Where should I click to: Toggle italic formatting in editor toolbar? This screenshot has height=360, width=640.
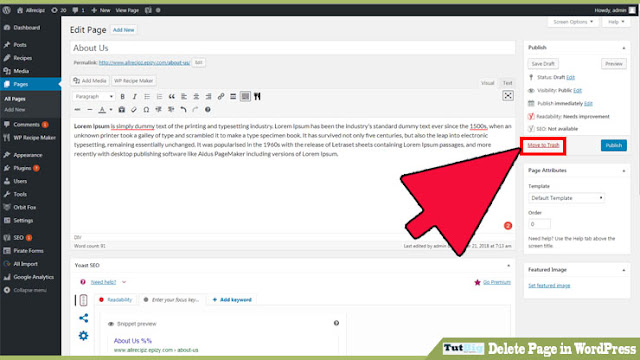pos(134,96)
